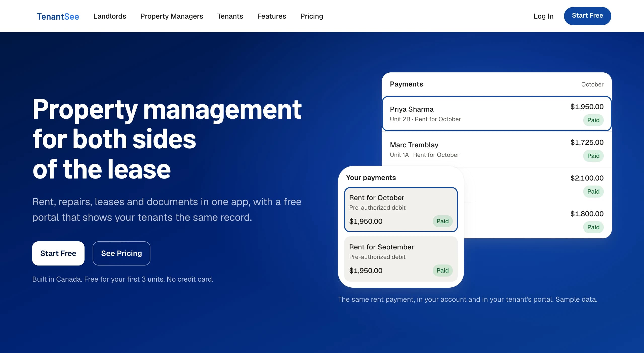Click the Paid badge on Rent for October
This screenshot has width=644, height=353.
(442, 221)
